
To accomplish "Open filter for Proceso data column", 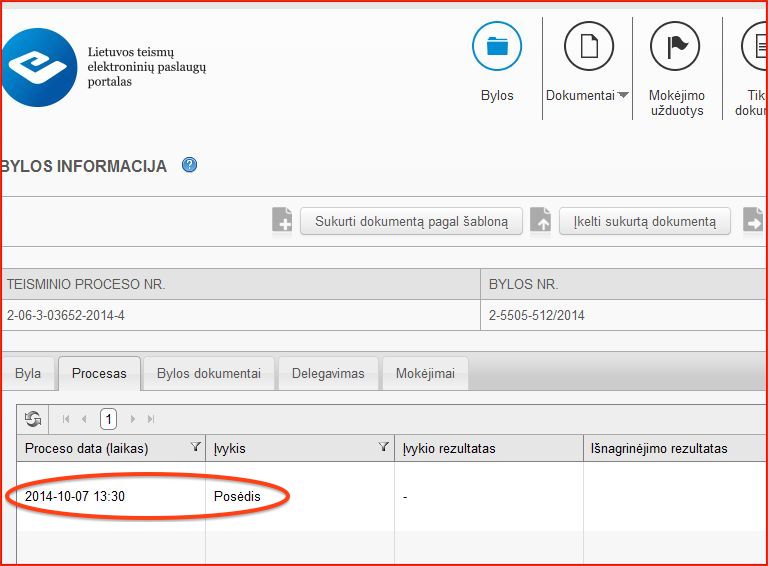I will click(196, 448).
